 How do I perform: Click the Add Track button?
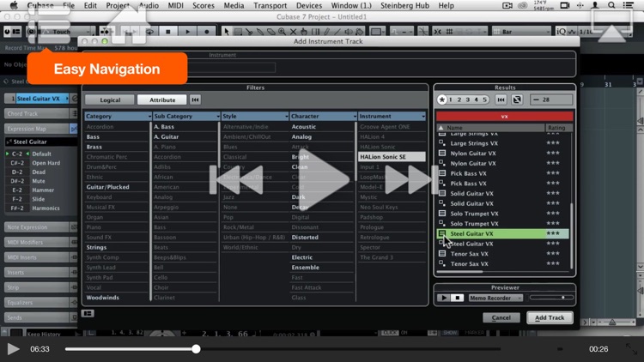pyautogui.click(x=550, y=317)
